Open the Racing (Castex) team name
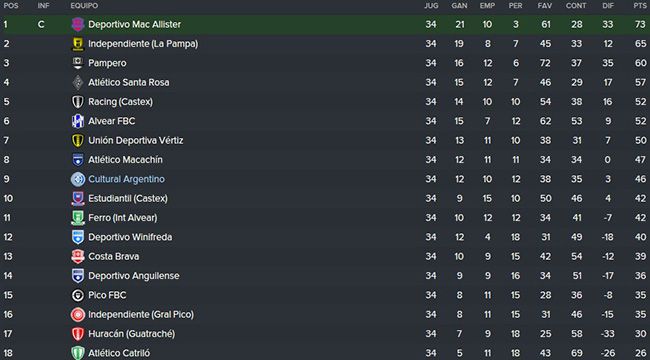 (120, 102)
